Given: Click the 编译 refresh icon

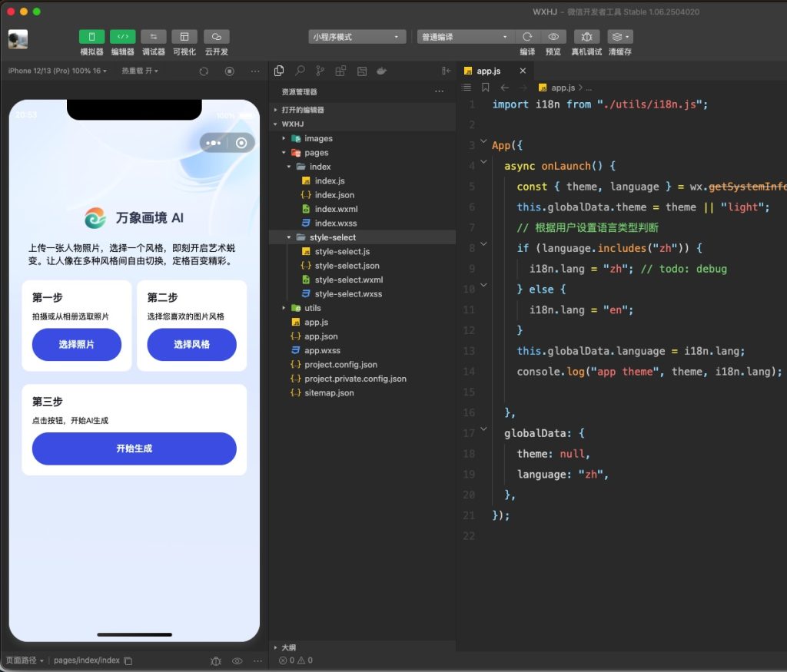Looking at the screenshot, I should pos(527,37).
